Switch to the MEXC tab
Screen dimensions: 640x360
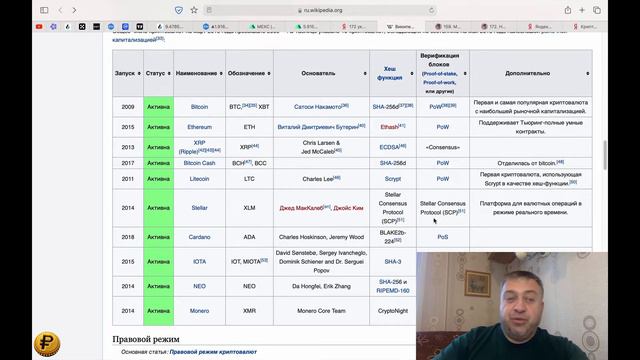[263, 27]
